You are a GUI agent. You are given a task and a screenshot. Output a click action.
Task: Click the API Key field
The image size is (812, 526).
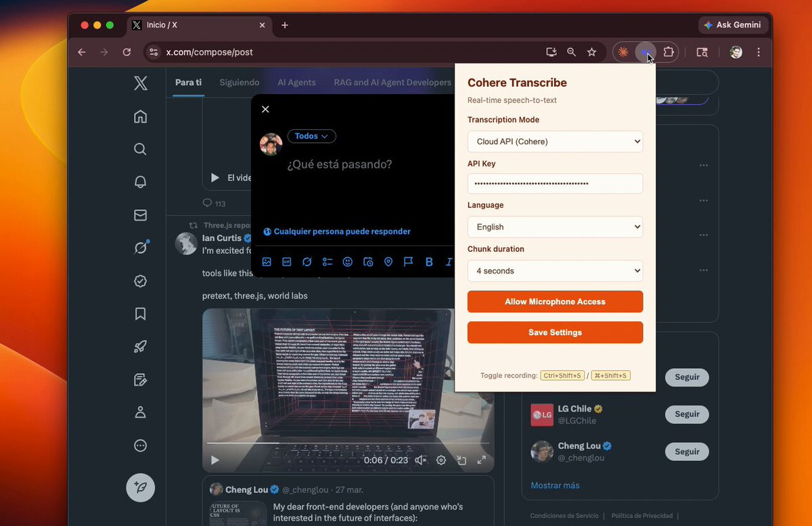555,183
